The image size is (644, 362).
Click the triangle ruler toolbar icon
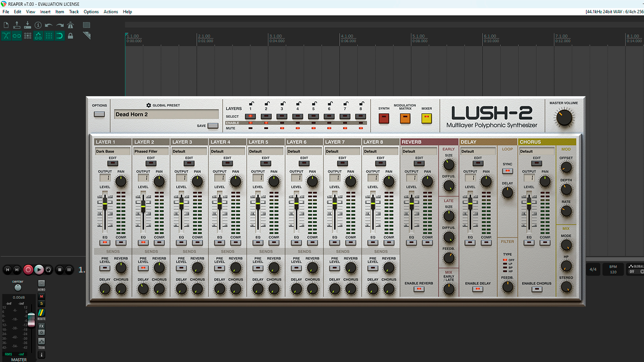coord(86,36)
